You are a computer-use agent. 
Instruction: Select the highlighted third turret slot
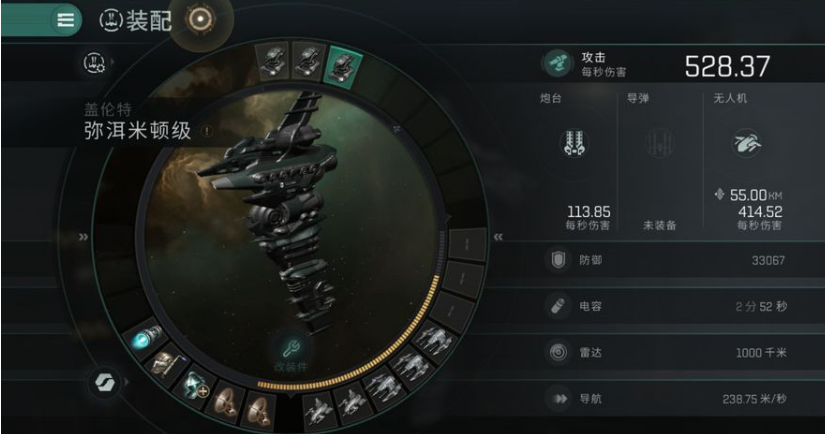coord(344,68)
